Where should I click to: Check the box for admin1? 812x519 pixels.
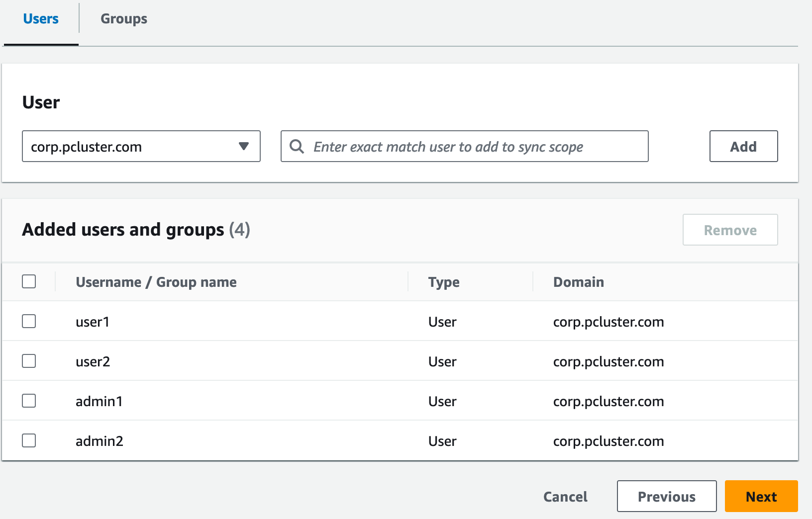click(x=29, y=401)
